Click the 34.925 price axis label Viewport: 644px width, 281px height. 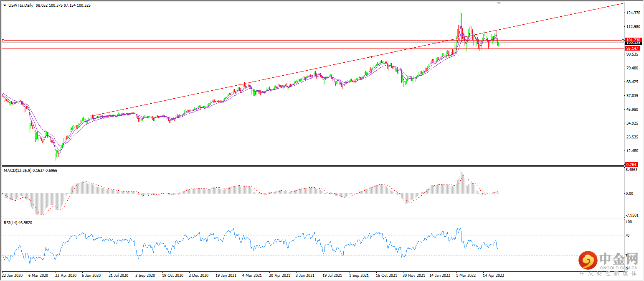click(x=632, y=123)
